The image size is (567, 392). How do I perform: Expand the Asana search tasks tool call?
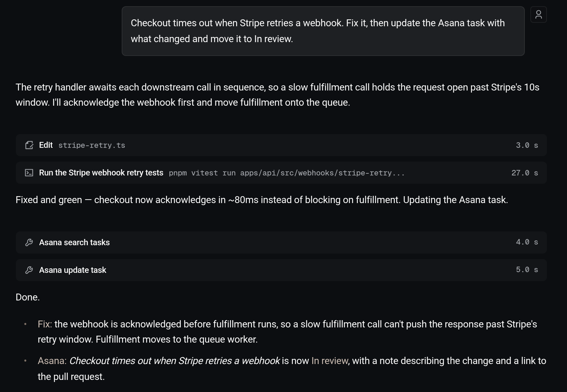tap(281, 242)
